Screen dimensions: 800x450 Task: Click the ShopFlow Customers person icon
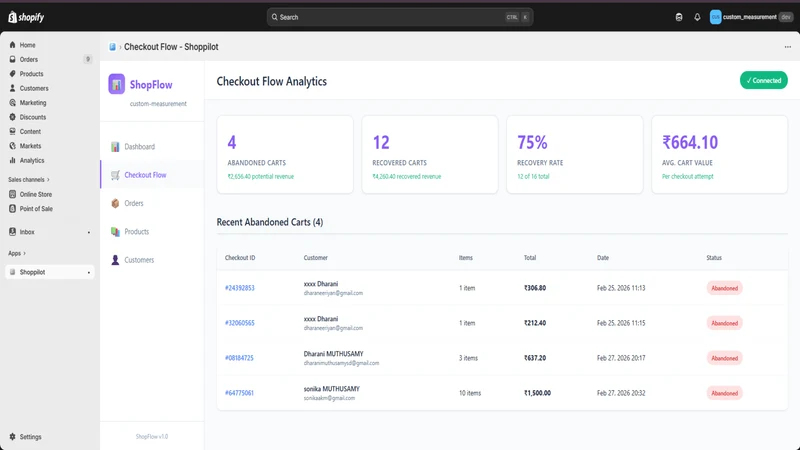[x=115, y=260]
